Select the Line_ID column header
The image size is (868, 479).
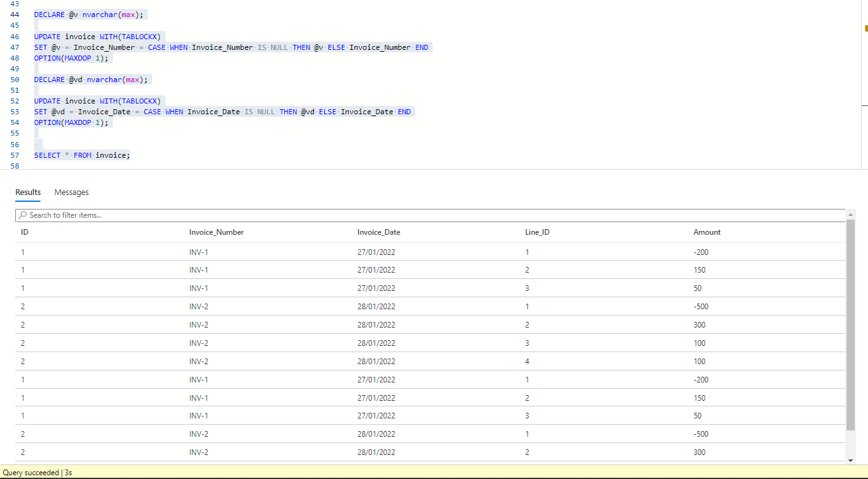click(538, 232)
